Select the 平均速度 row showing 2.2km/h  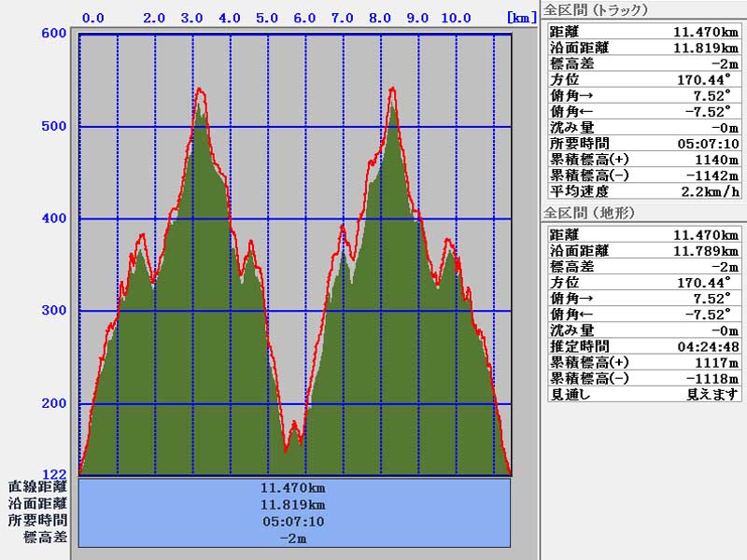click(643, 191)
